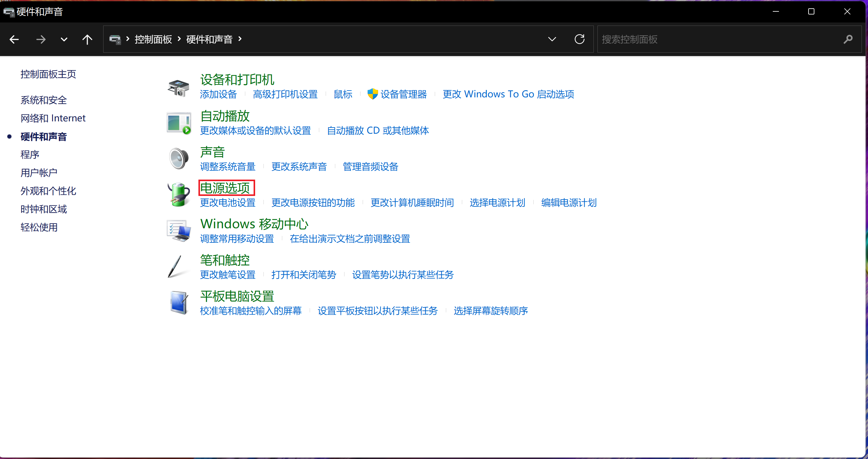Click 校准笔和触控输入的屏幕 link

pyautogui.click(x=251, y=311)
